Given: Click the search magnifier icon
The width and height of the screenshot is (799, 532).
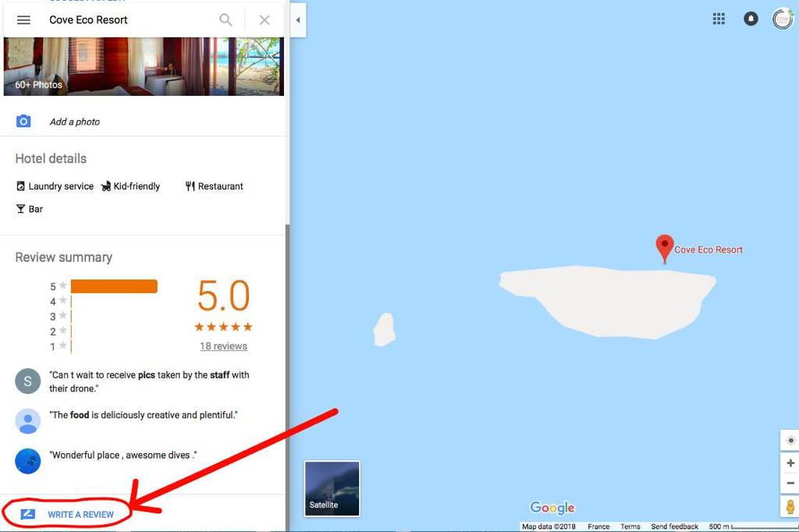Looking at the screenshot, I should coord(225,20).
